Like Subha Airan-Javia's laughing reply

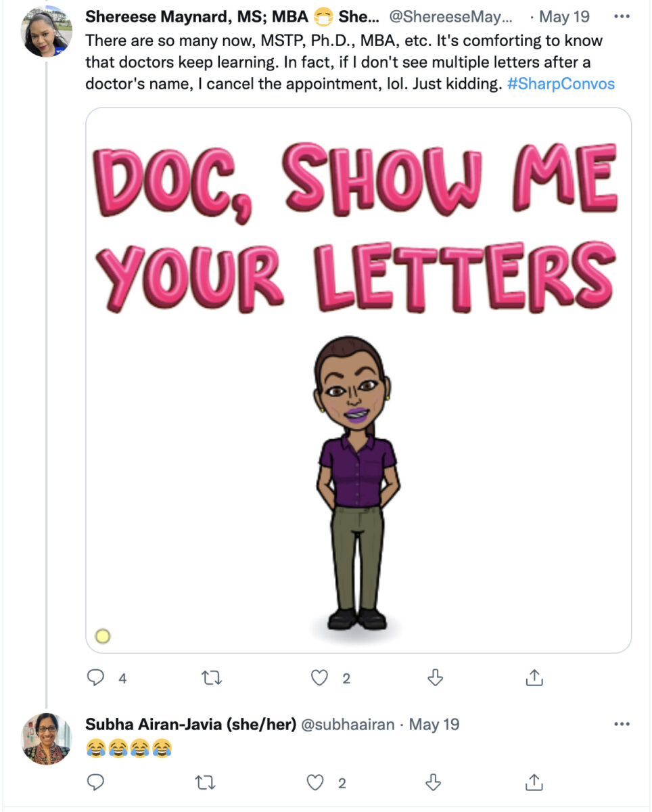tap(316, 783)
